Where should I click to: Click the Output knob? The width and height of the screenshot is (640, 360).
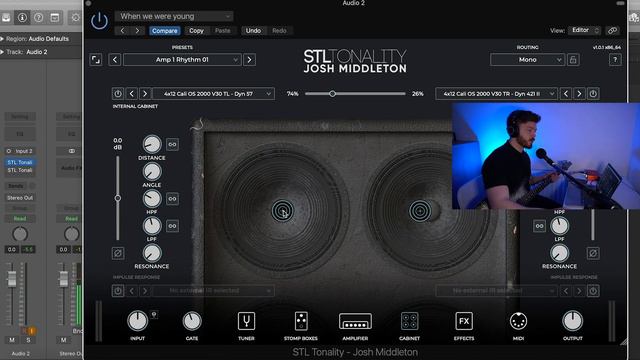pos(573,321)
